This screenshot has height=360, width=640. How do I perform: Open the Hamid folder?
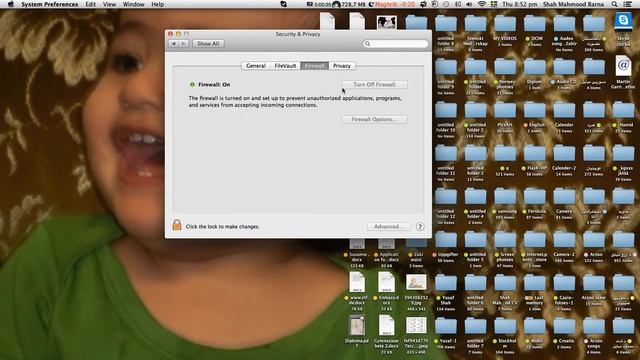(x=623, y=110)
